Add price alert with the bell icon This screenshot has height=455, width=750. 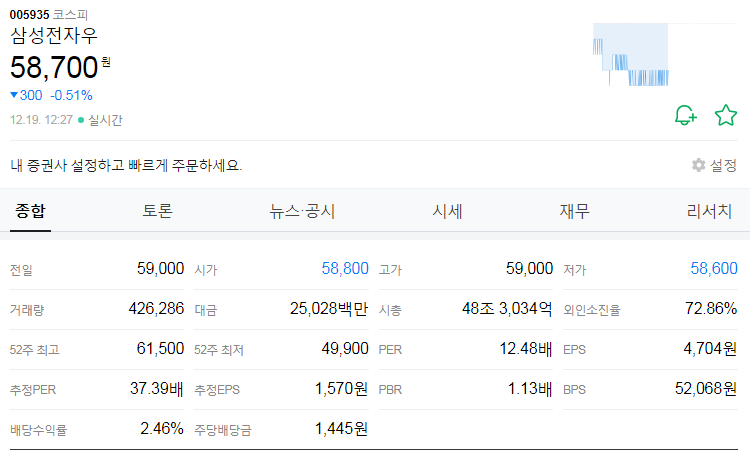685,115
